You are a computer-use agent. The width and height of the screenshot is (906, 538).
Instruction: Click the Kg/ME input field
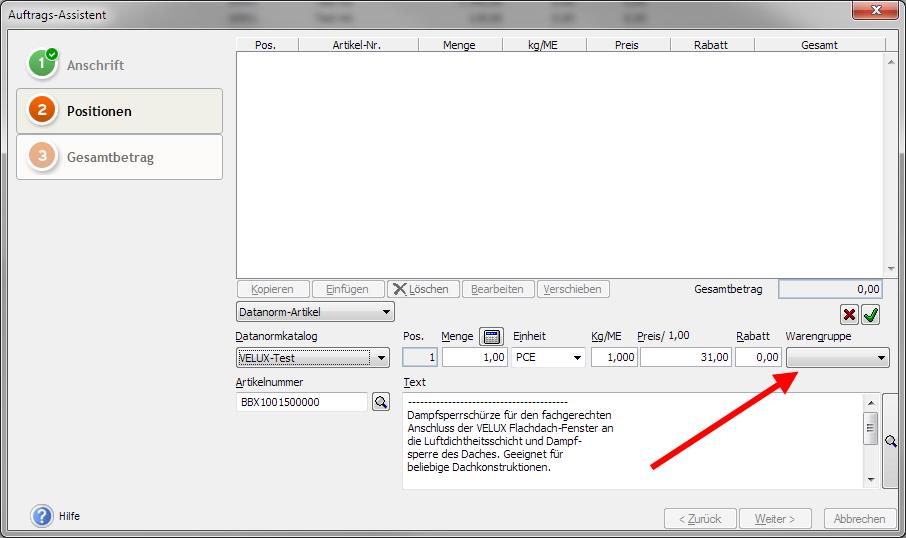click(x=614, y=357)
